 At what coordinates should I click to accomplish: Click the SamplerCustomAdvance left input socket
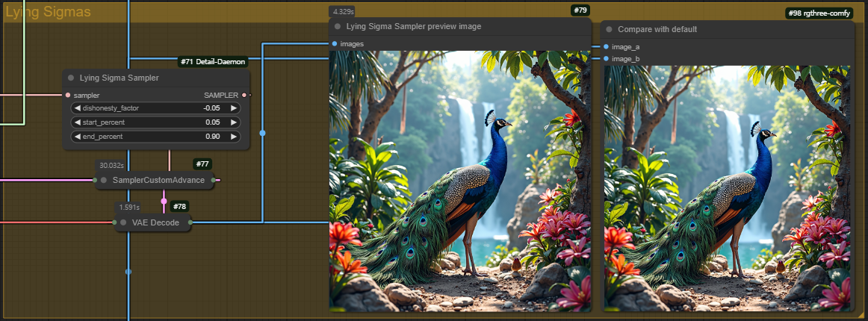[x=96, y=180]
